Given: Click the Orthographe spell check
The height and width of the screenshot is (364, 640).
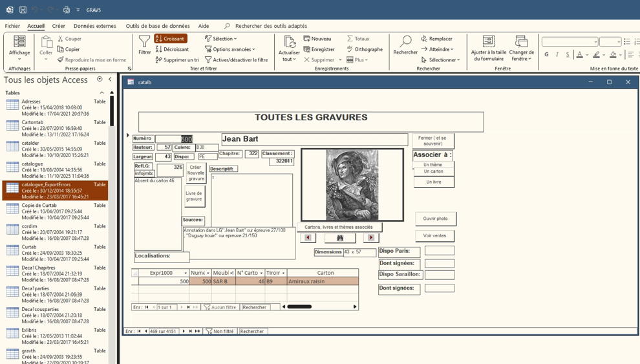Looking at the screenshot, I should (x=365, y=49).
